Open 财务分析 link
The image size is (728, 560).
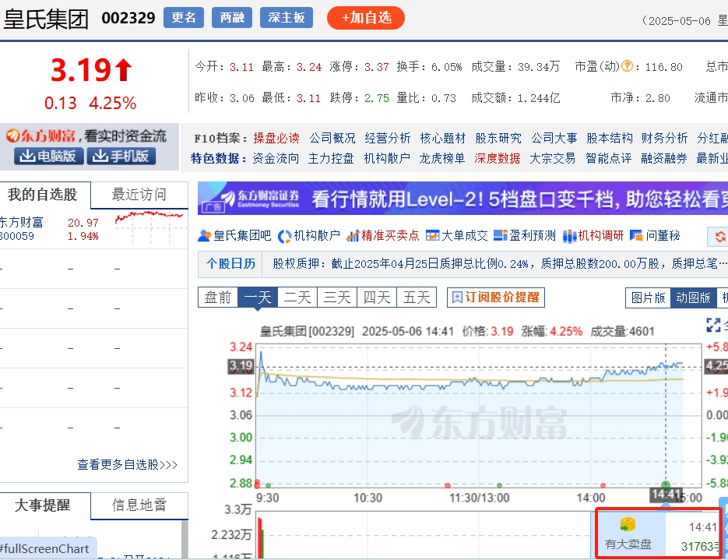(664, 139)
